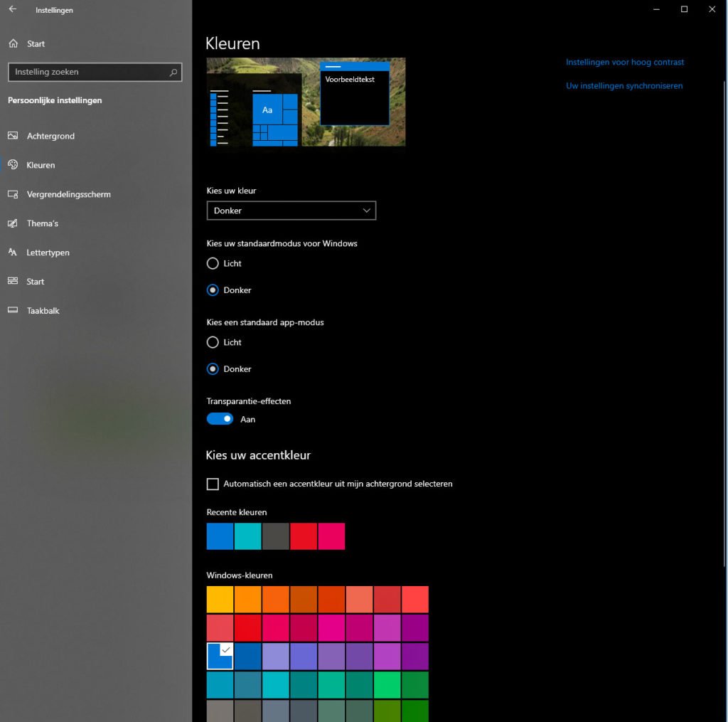Select Donker for standaardmodus voor Windows
This screenshot has width=728, height=722.
point(213,290)
